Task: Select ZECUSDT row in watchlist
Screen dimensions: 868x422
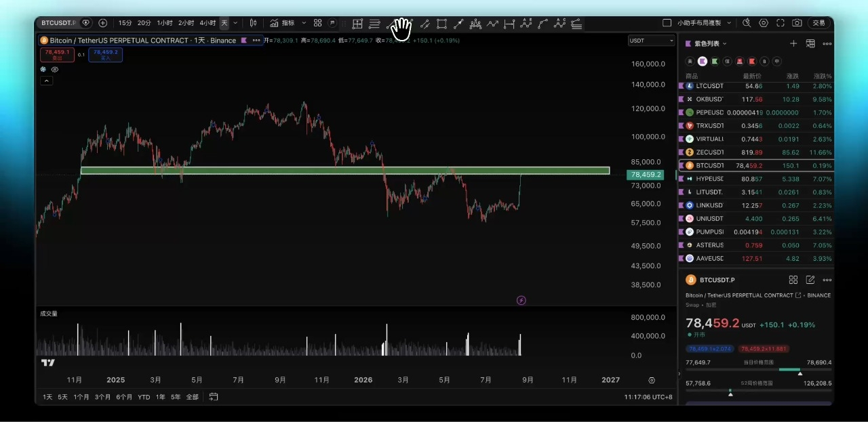Action: coord(756,152)
